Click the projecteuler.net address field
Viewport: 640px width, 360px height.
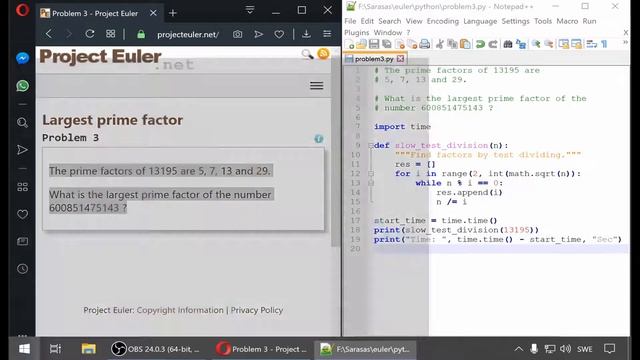tap(188, 35)
